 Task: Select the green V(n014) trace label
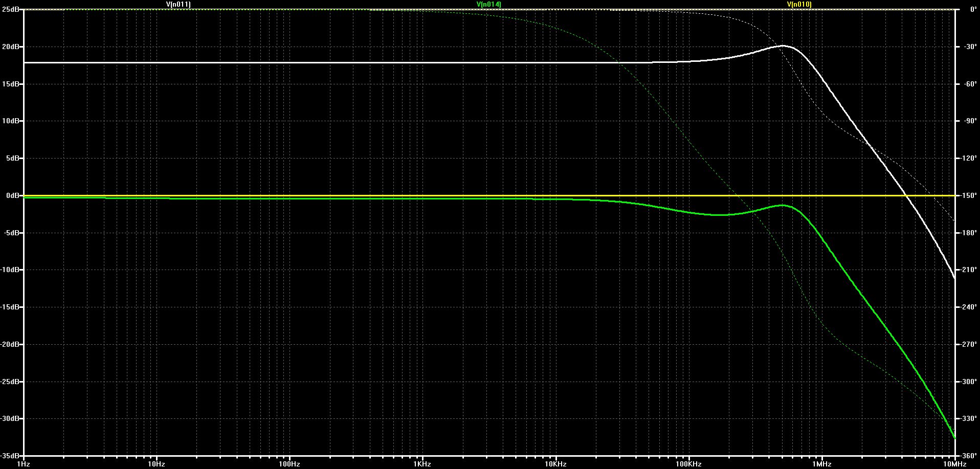488,4
